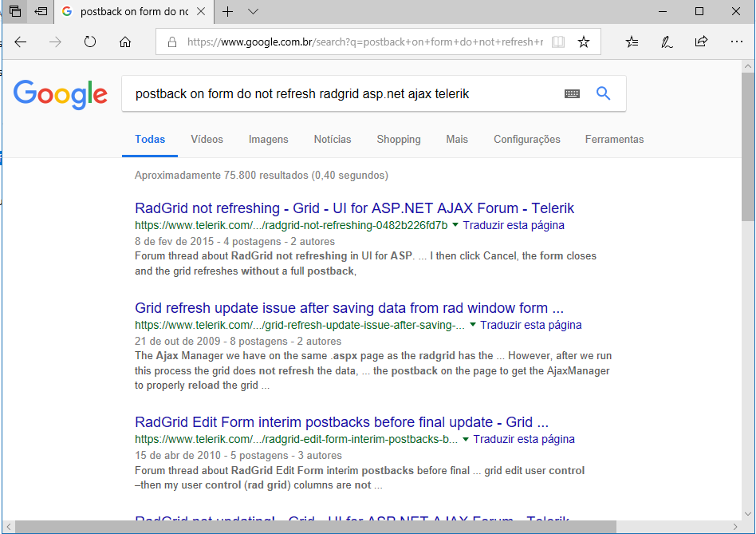Screen dimensions: 756x534
Task: Switch to the Imagens tab
Action: click(x=269, y=140)
